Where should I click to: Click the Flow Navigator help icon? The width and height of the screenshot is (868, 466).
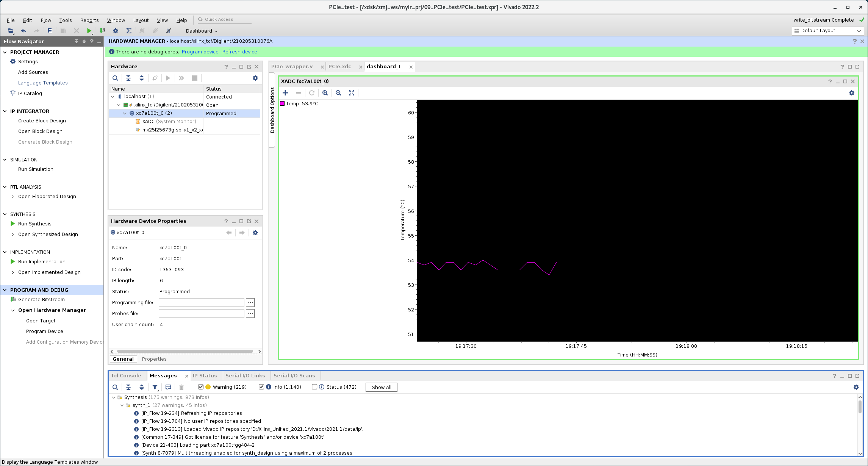[92, 41]
